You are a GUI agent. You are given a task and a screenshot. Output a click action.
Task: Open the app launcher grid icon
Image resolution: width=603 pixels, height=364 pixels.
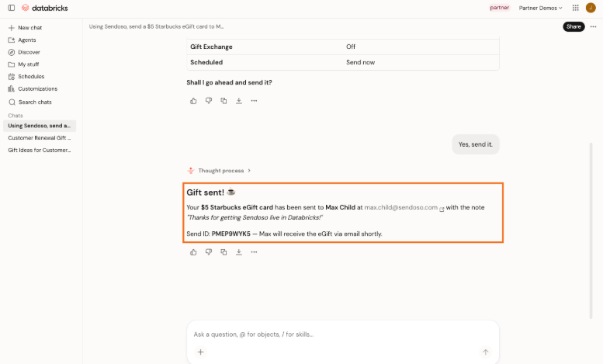point(575,8)
